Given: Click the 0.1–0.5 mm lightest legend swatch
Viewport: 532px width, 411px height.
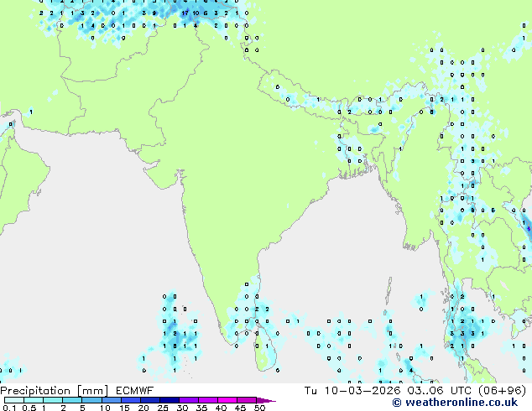Looking at the screenshot, I should coord(14,400).
